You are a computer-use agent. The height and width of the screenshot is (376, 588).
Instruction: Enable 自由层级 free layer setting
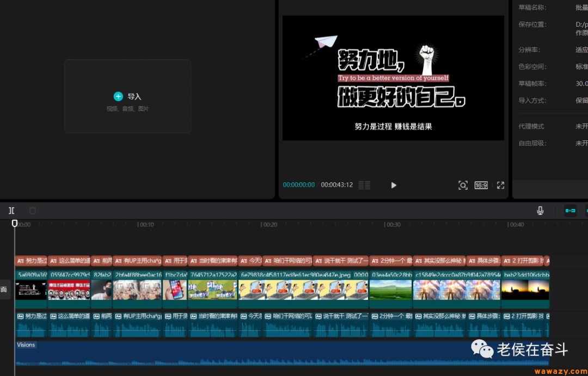click(583, 143)
